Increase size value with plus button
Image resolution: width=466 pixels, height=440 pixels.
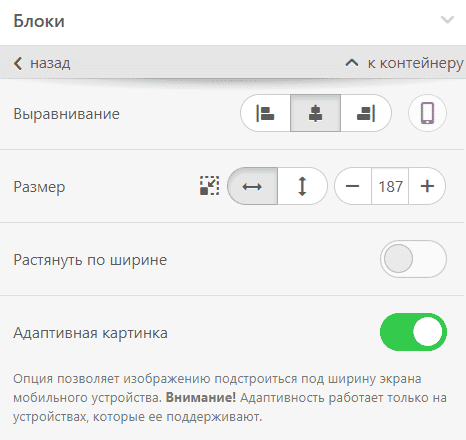click(427, 186)
